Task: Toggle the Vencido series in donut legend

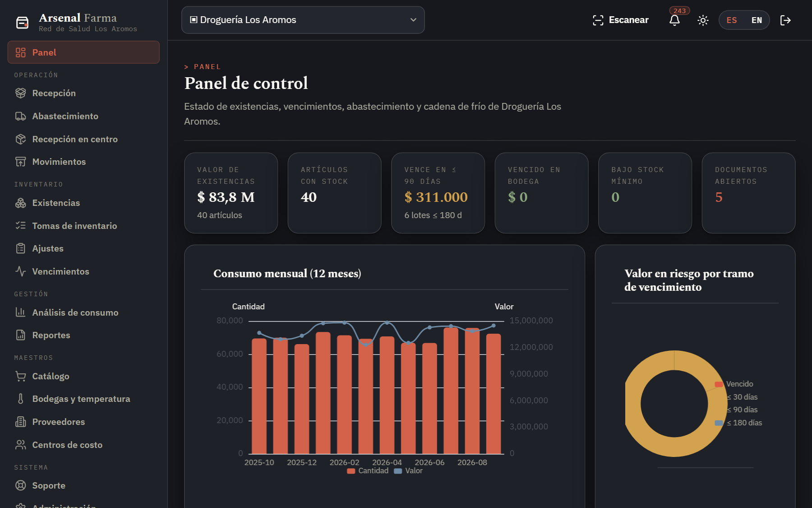Action: click(734, 384)
